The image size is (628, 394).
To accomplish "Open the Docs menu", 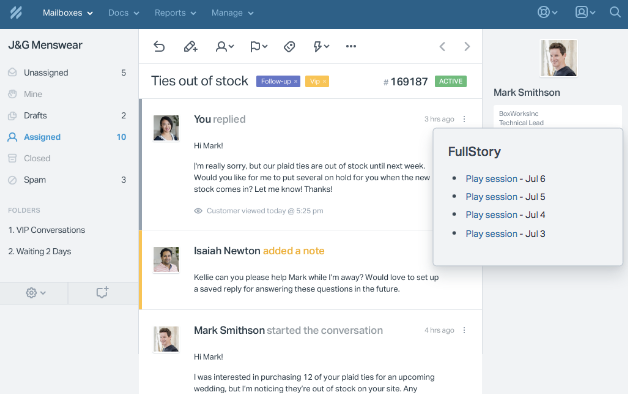I will tap(123, 13).
